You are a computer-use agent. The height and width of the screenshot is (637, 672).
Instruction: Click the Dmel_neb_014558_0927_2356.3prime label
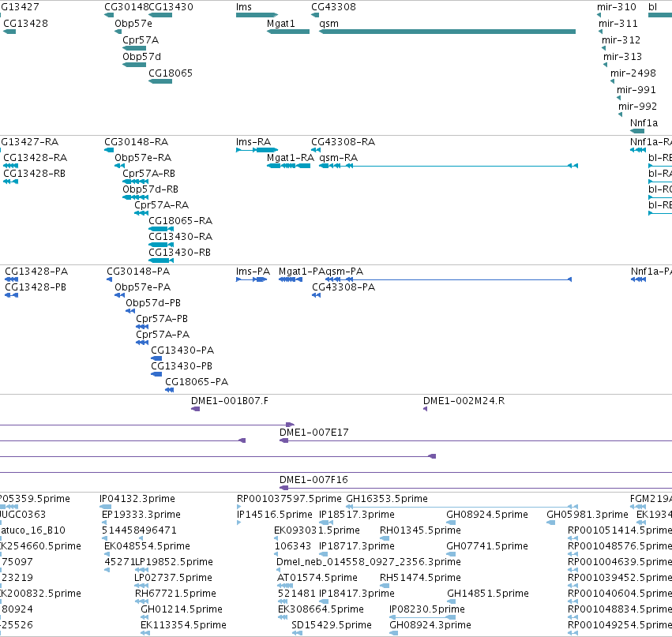(x=369, y=562)
